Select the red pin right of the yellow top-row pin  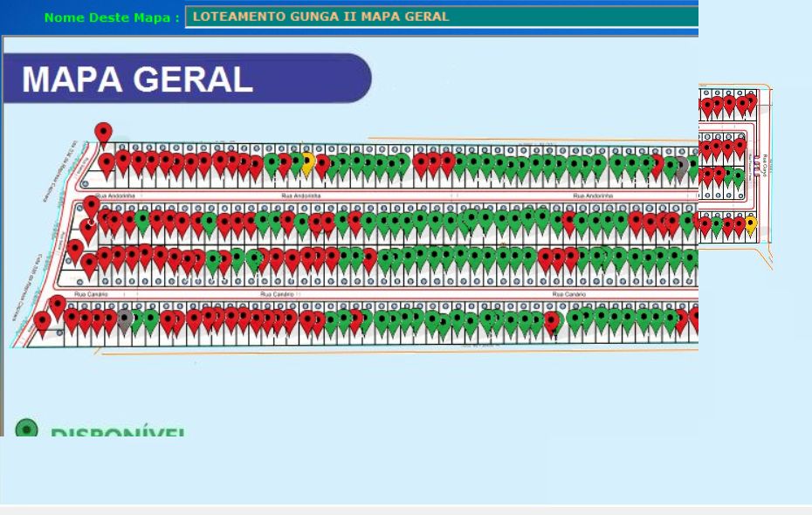(322, 163)
